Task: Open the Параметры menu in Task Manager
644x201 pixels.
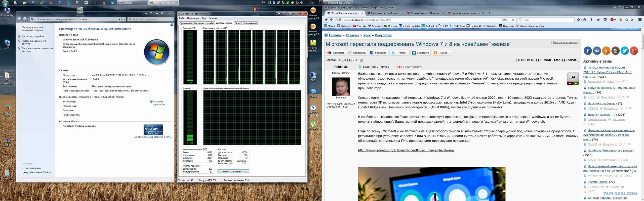Action: click(193, 18)
